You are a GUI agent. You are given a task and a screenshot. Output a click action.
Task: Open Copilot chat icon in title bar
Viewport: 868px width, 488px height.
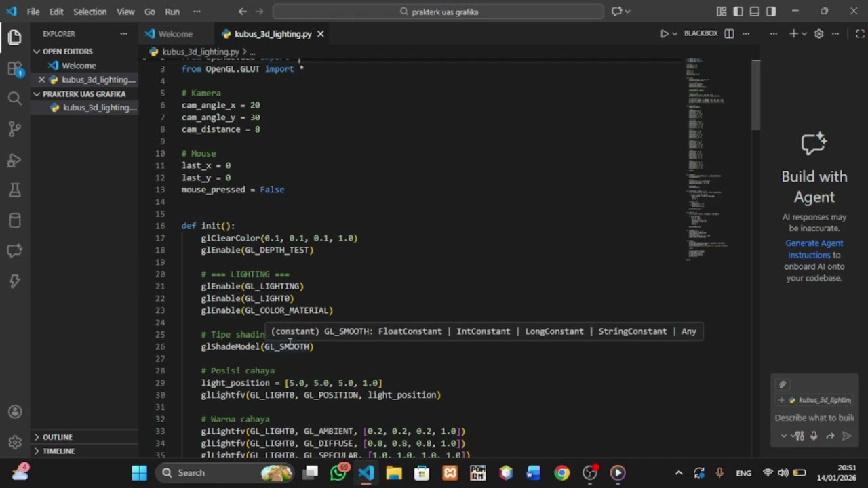(x=617, y=12)
